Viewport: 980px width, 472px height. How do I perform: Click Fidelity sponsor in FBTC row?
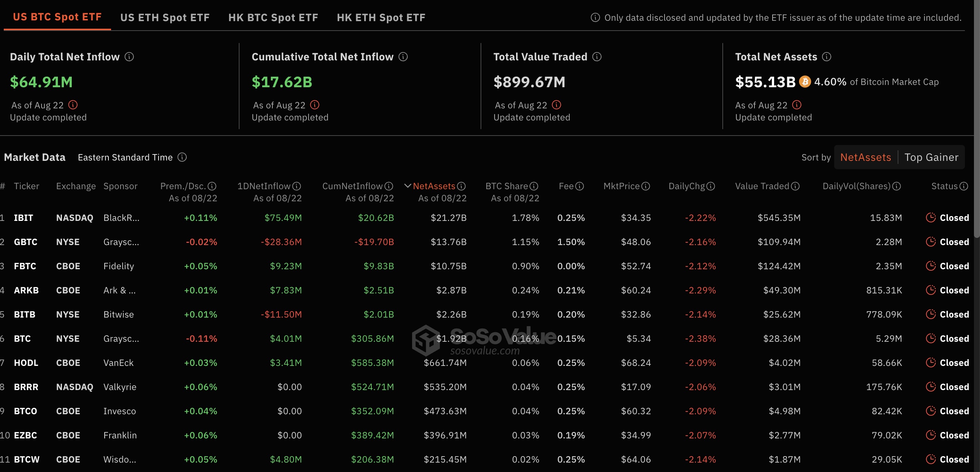[119, 266]
